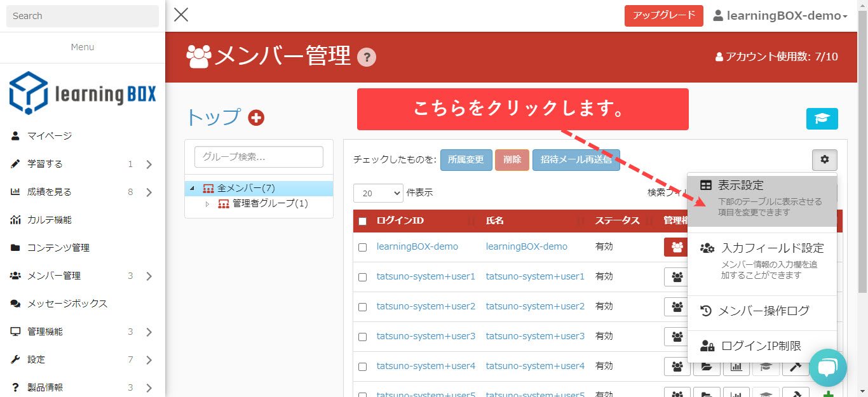Click the bar chart icon for tatsuno-system+user4
The image size is (868, 397).
pyautogui.click(x=736, y=367)
